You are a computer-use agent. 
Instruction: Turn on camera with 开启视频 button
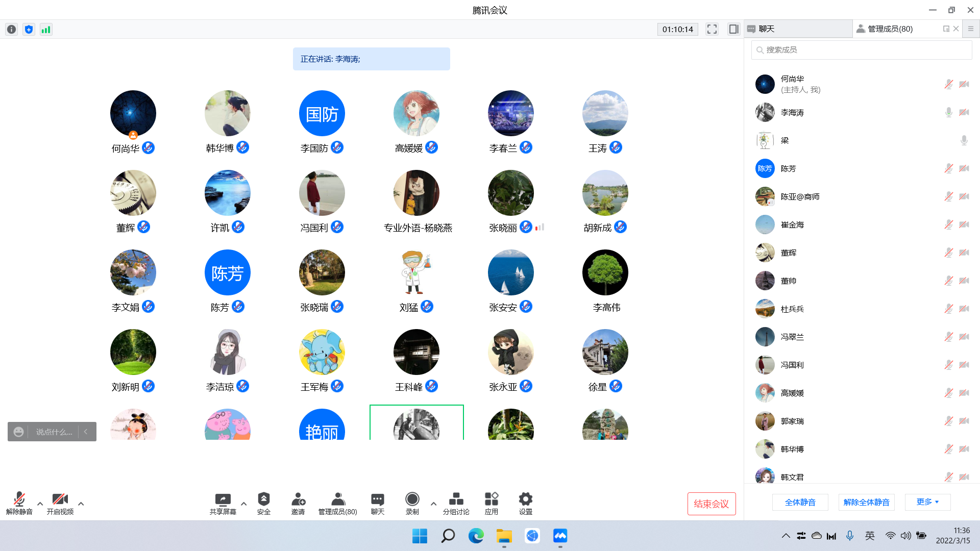(60, 499)
